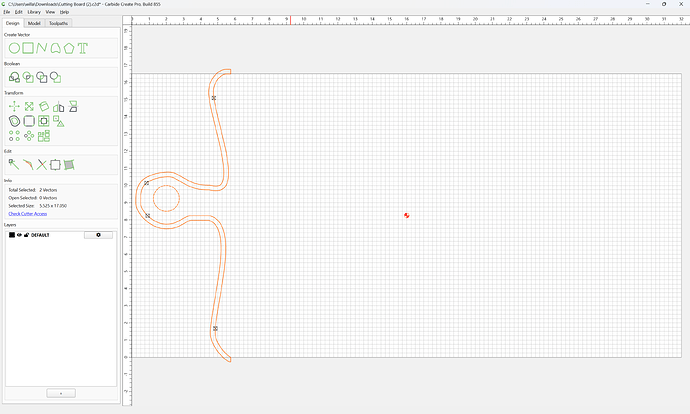Apply Boolean Intersection icon
690x414 pixels.
click(28, 77)
